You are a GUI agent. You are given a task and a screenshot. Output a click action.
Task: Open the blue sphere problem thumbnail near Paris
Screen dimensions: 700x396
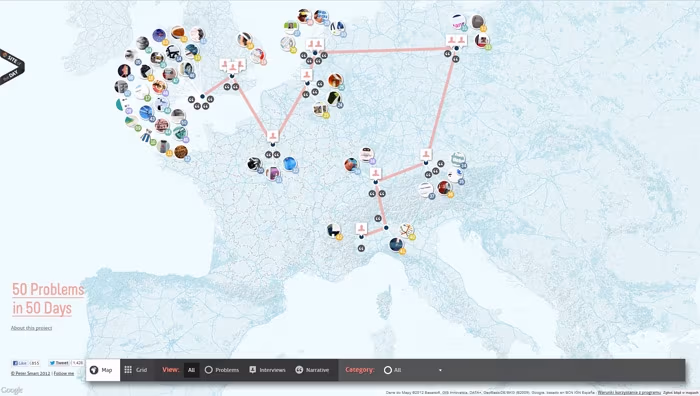[290, 164]
